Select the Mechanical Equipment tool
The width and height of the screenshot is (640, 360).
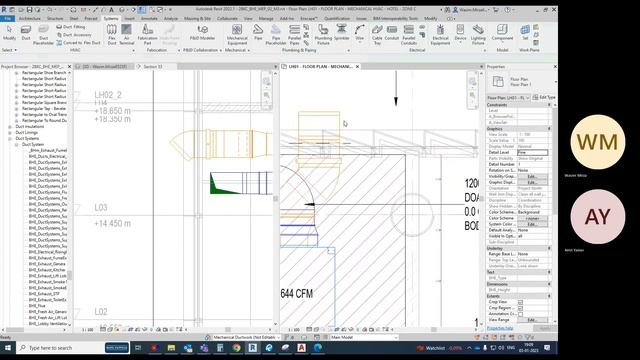coord(237,34)
